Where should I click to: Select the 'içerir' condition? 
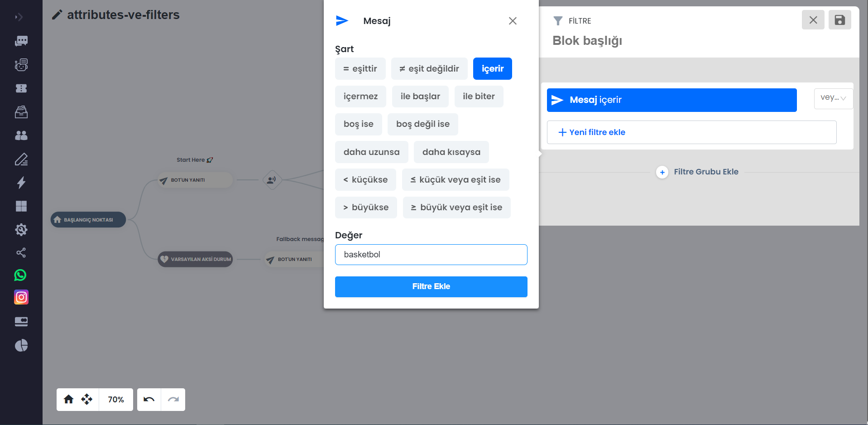pyautogui.click(x=493, y=69)
